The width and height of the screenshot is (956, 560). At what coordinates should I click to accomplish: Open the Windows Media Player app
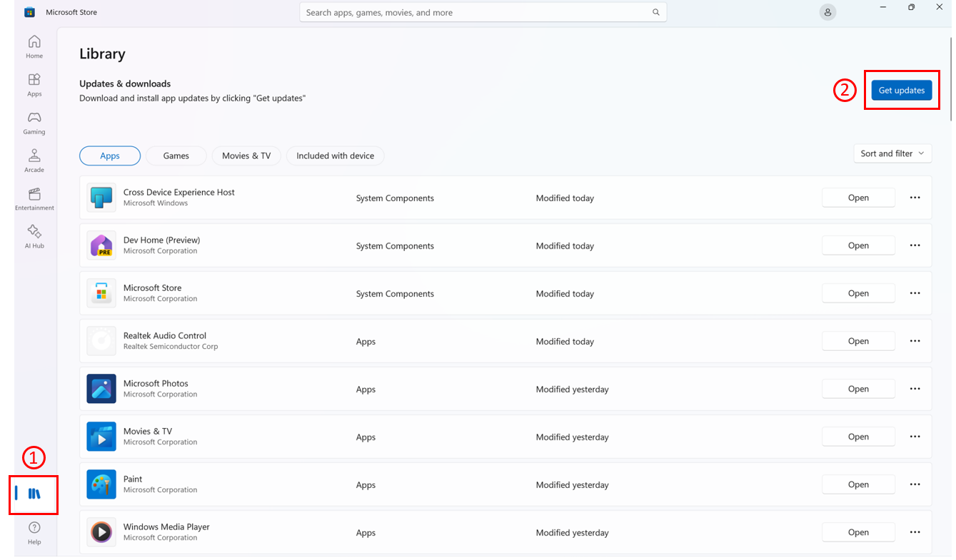tap(857, 532)
